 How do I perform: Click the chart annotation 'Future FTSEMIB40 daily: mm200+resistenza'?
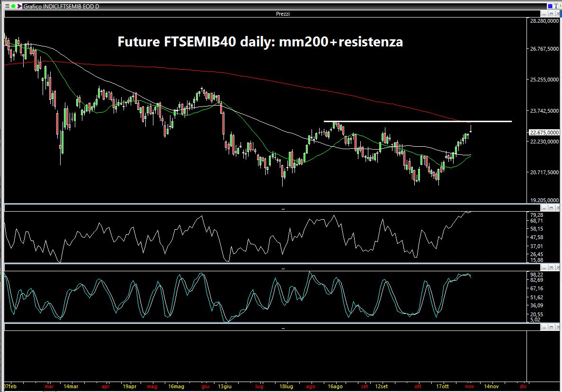[x=260, y=42]
